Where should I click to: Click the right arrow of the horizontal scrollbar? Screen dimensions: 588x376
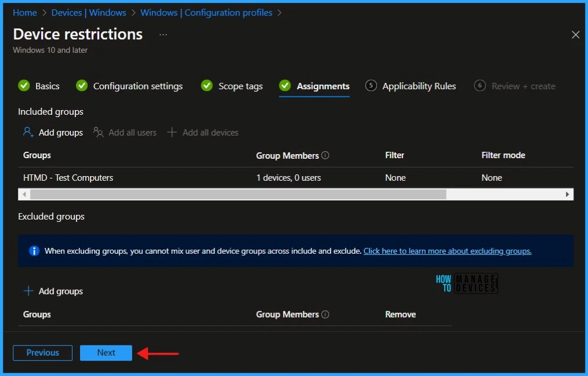click(567, 194)
